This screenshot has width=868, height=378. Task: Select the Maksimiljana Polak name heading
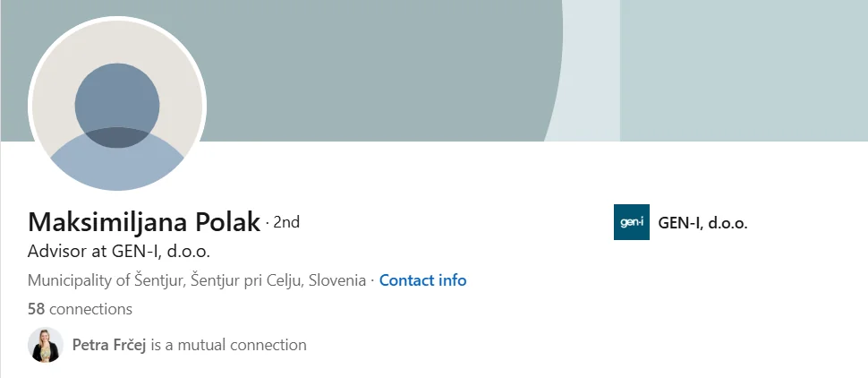click(x=144, y=222)
